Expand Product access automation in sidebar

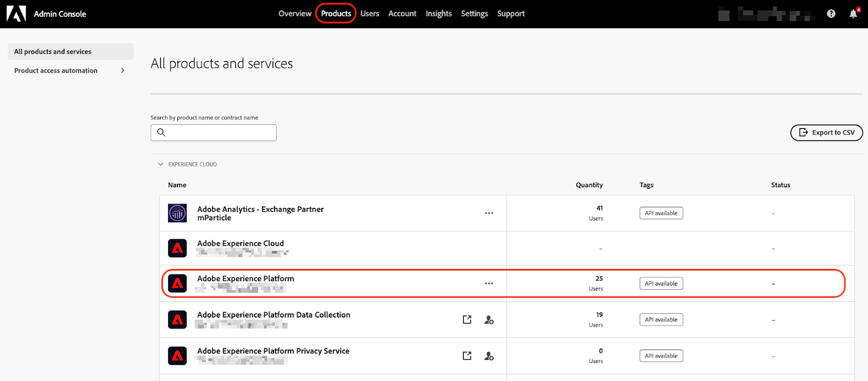tap(123, 71)
